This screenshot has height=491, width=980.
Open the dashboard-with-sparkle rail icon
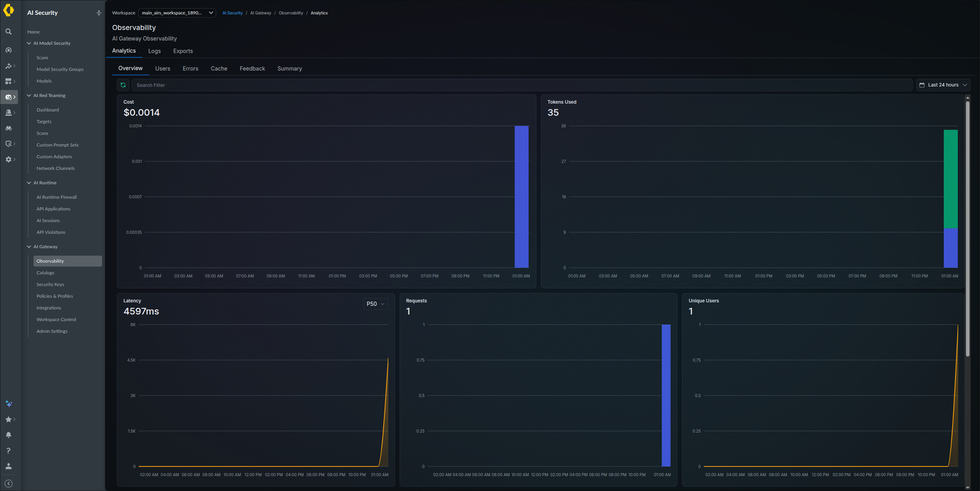tap(8, 81)
